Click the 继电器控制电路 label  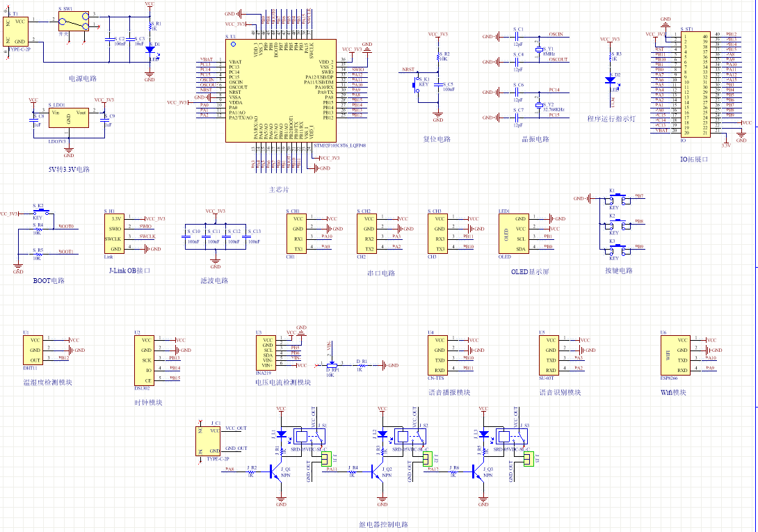(384, 524)
